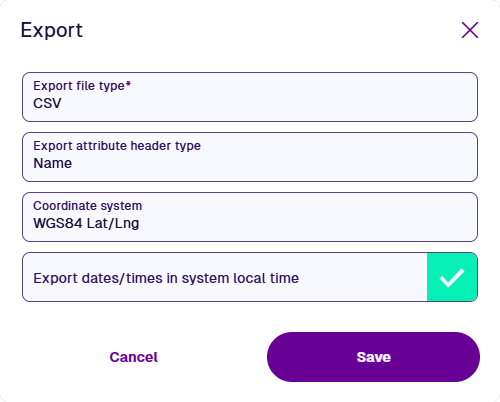This screenshot has height=402, width=500.
Task: Click the Name value in header type field
Action: [x=53, y=163]
